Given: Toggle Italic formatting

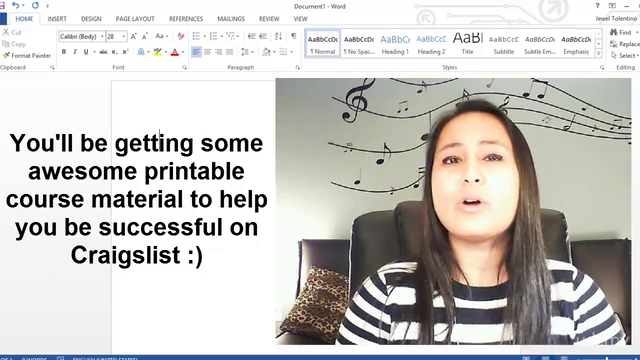Looking at the screenshot, I should coord(75,52).
